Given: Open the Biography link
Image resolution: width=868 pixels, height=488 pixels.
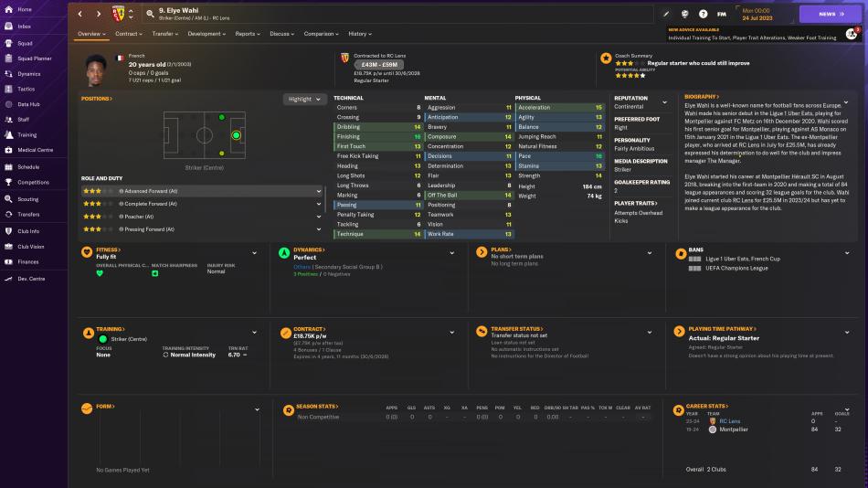Looking at the screenshot, I should pyautogui.click(x=702, y=97).
